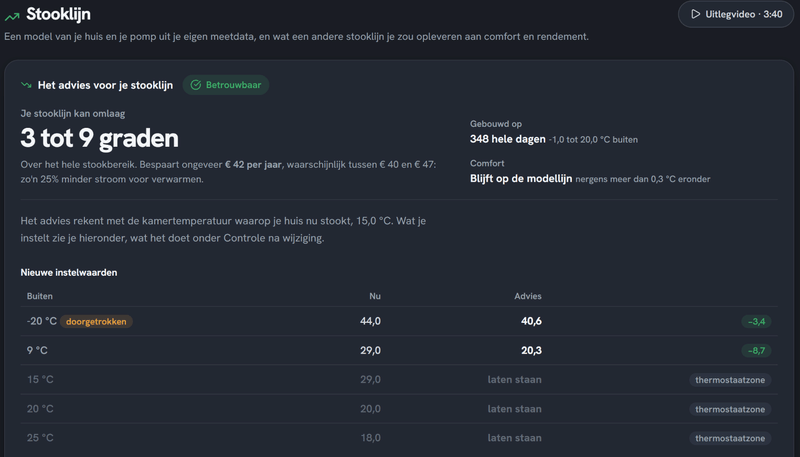Click the 'Buiten' column header

(40, 296)
